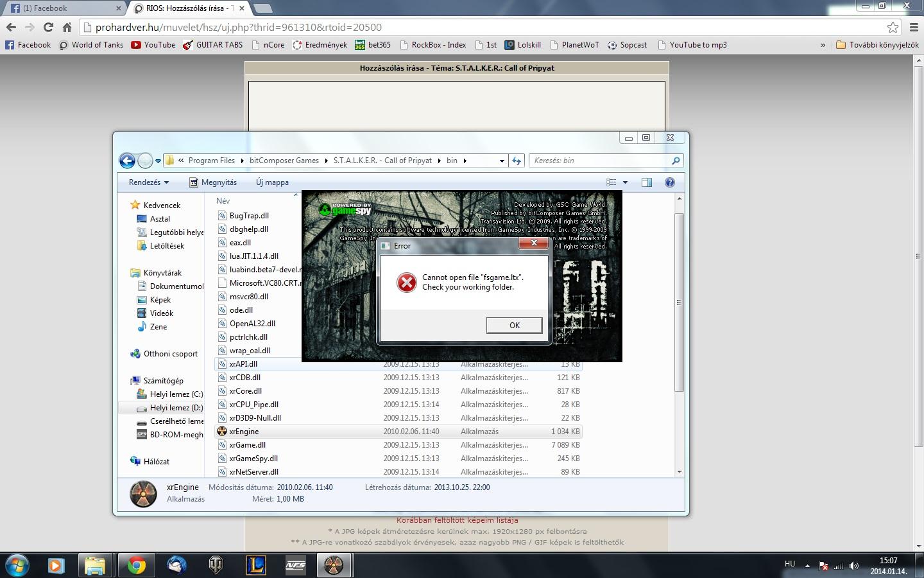Click Program Files in address breadcrumb
Viewport: 924px width, 578px height.
(211, 161)
